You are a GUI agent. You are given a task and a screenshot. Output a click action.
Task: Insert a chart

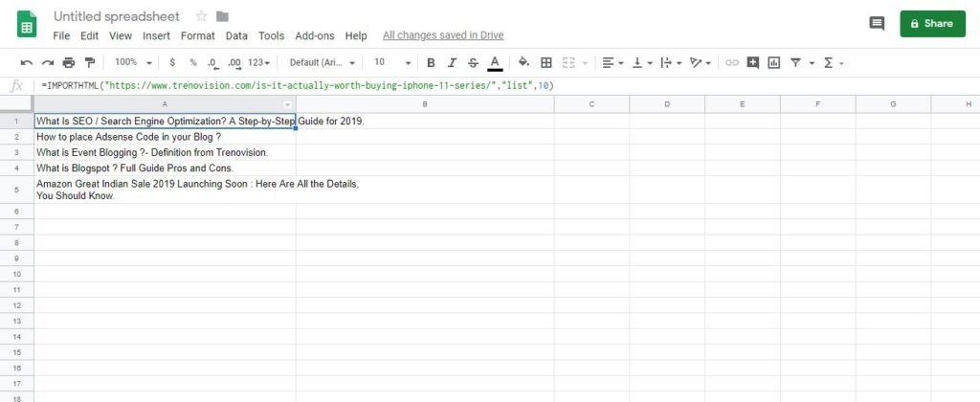coord(773,62)
